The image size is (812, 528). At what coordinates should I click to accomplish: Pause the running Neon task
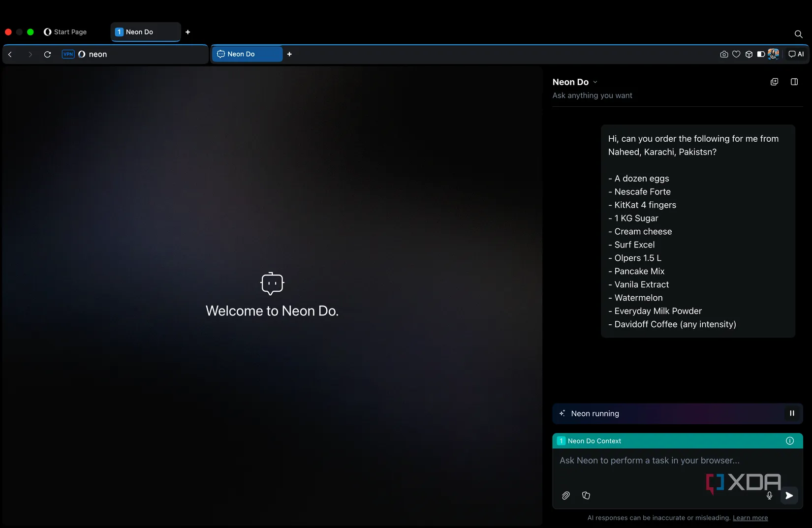click(792, 413)
